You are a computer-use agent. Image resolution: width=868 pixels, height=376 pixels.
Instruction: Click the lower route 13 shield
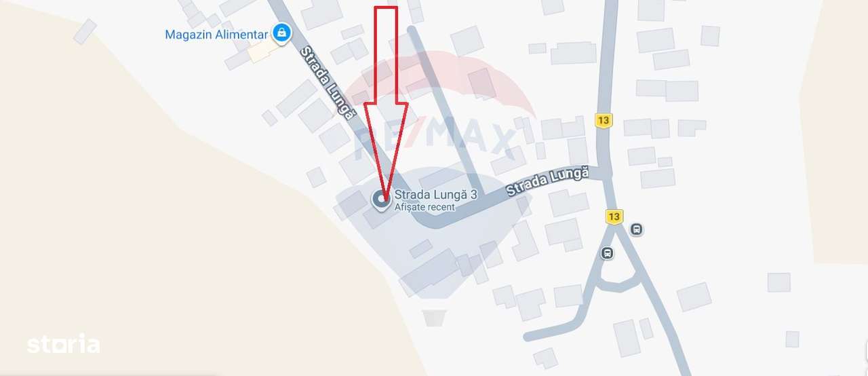614,217
